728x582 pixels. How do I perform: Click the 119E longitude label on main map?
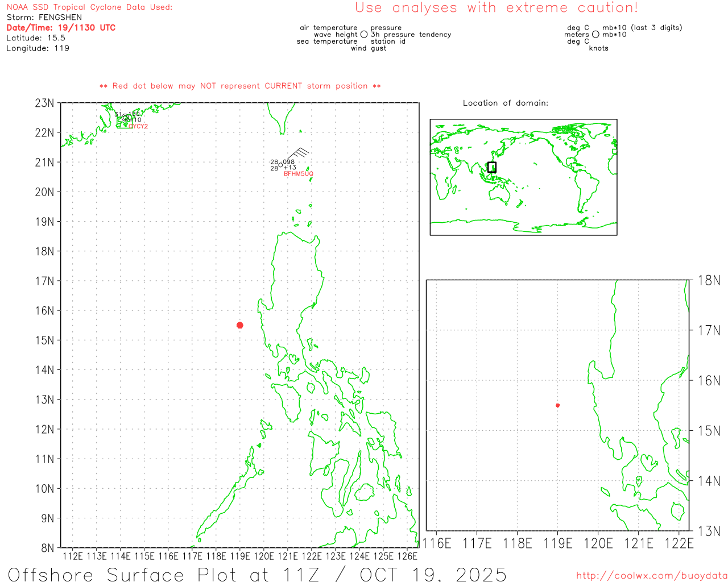(239, 556)
